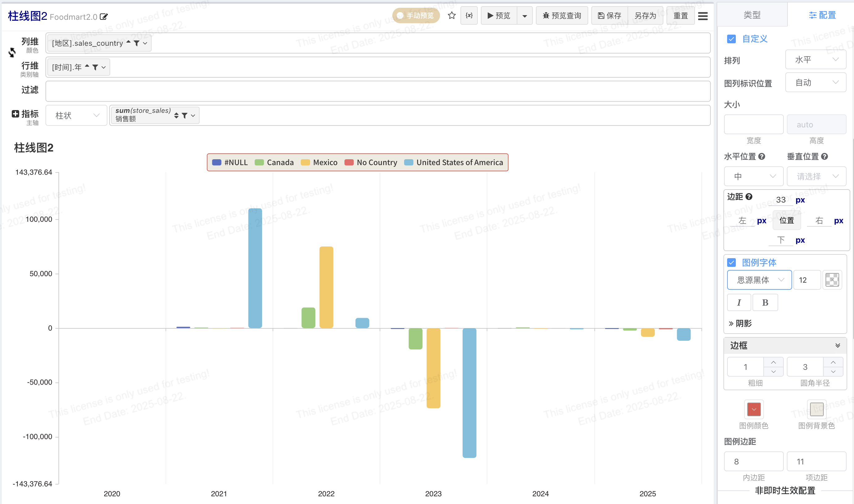Switch to the 配置 tab
This screenshot has width=854, height=504.
coord(822,15)
